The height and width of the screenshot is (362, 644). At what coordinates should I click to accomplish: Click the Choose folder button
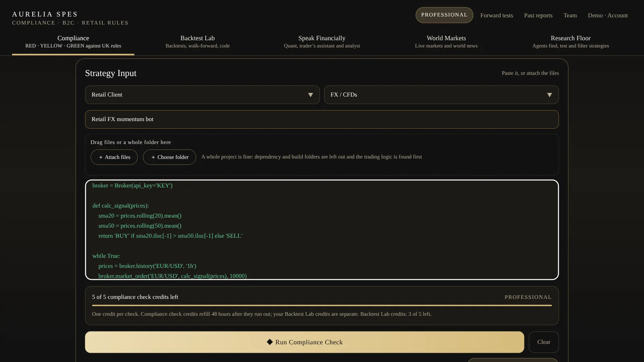point(169,157)
